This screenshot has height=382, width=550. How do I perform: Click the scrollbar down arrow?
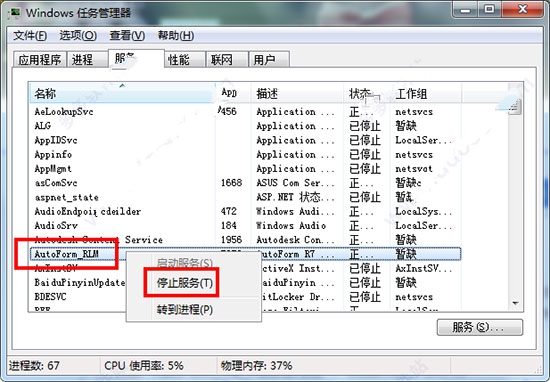click(515, 303)
